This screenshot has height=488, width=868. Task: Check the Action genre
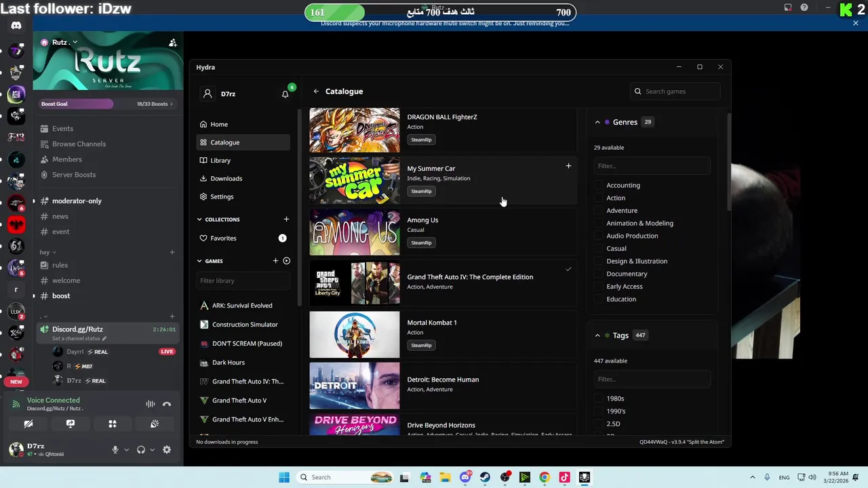click(x=599, y=198)
